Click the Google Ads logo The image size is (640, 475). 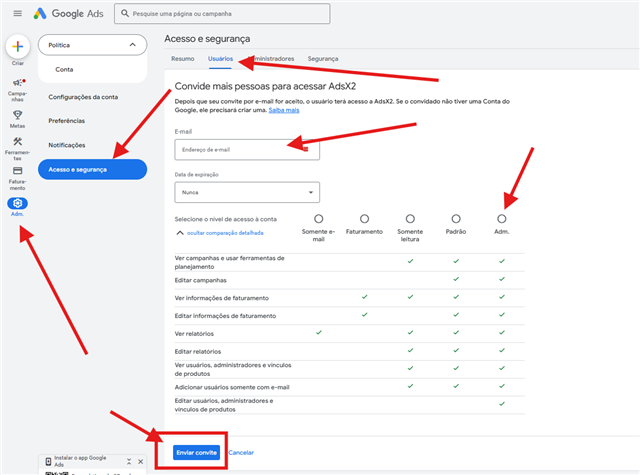[x=68, y=13]
